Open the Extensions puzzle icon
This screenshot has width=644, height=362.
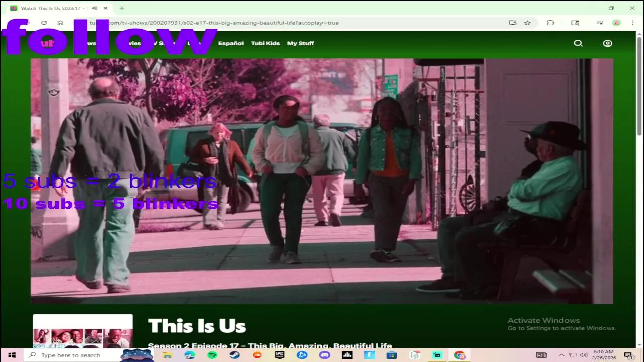pos(550,23)
